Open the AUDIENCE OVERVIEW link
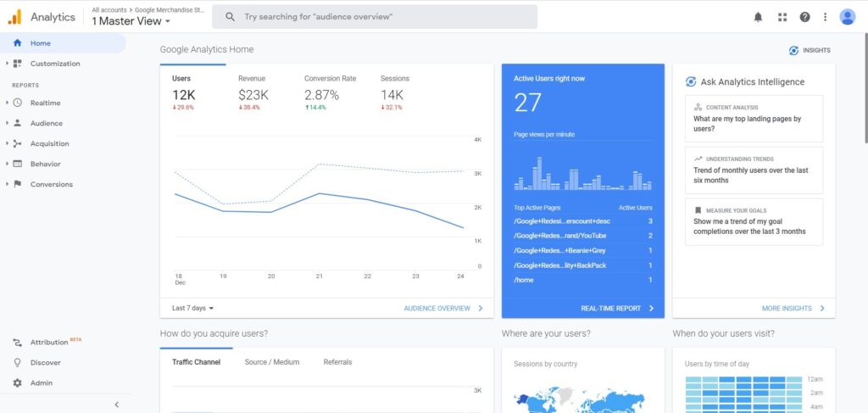Image resolution: width=868 pixels, height=413 pixels. [443, 309]
